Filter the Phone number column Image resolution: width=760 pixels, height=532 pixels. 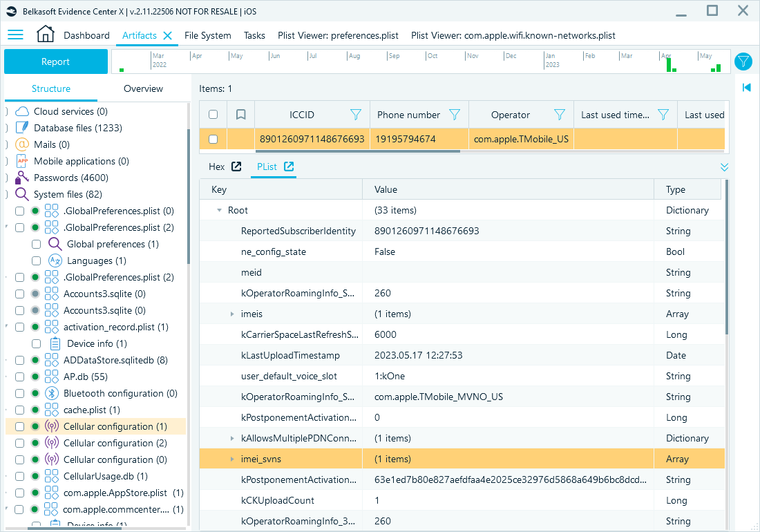coord(455,115)
